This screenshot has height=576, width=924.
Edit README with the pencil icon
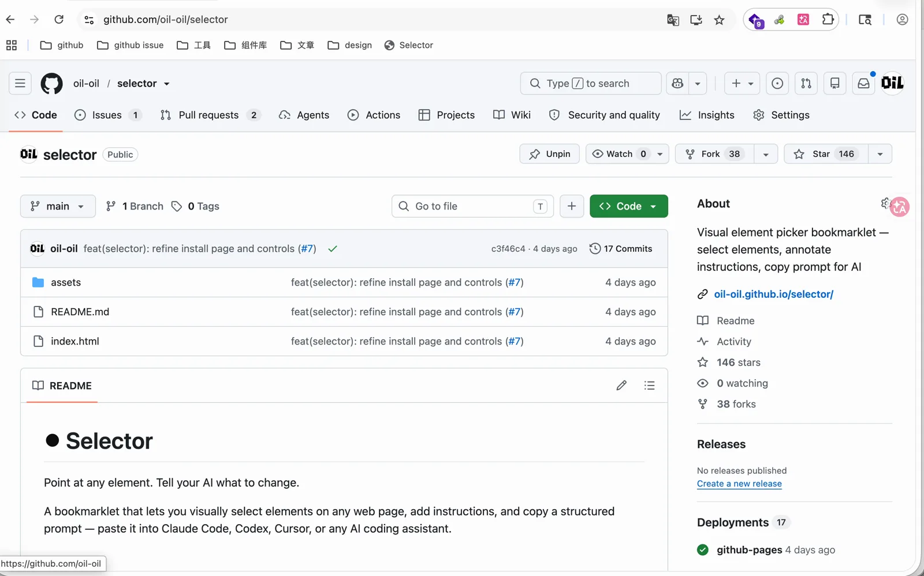point(621,386)
